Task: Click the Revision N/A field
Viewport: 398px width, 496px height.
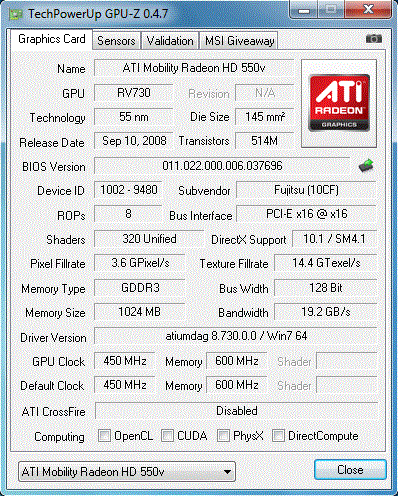Action: pyautogui.click(x=265, y=93)
